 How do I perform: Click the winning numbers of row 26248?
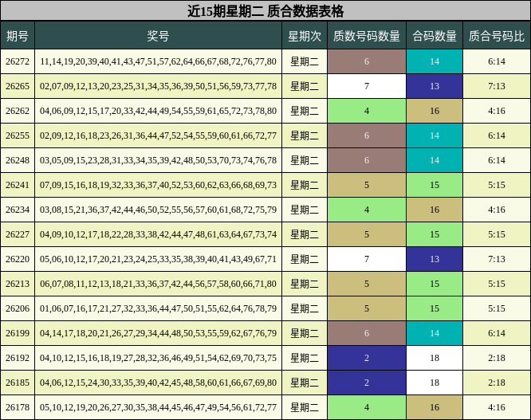(x=158, y=160)
